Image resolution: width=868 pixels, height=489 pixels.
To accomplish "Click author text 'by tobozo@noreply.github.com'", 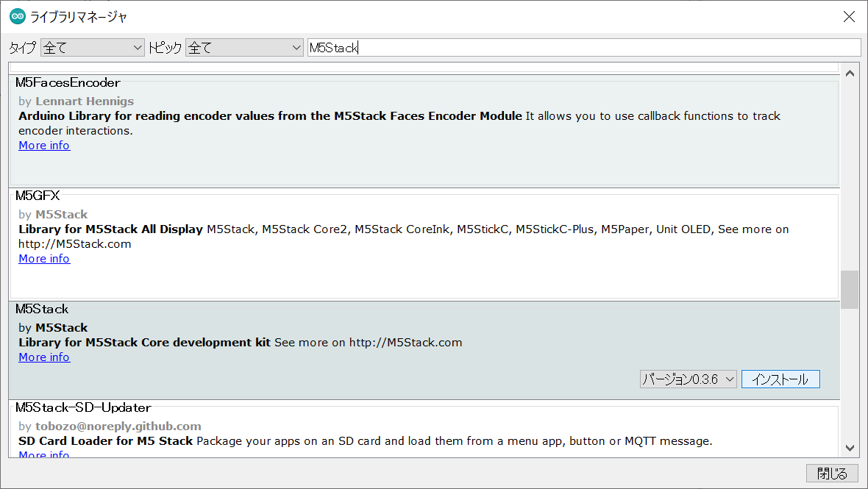I will (x=110, y=426).
